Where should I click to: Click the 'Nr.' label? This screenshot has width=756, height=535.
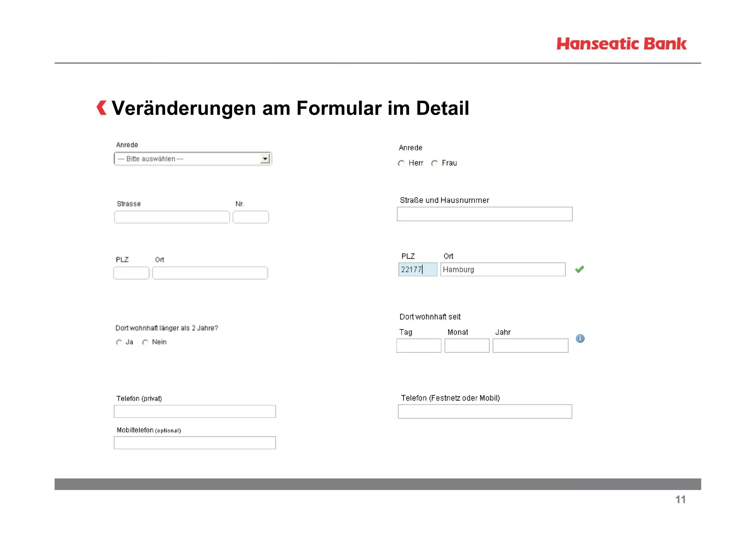coord(240,204)
